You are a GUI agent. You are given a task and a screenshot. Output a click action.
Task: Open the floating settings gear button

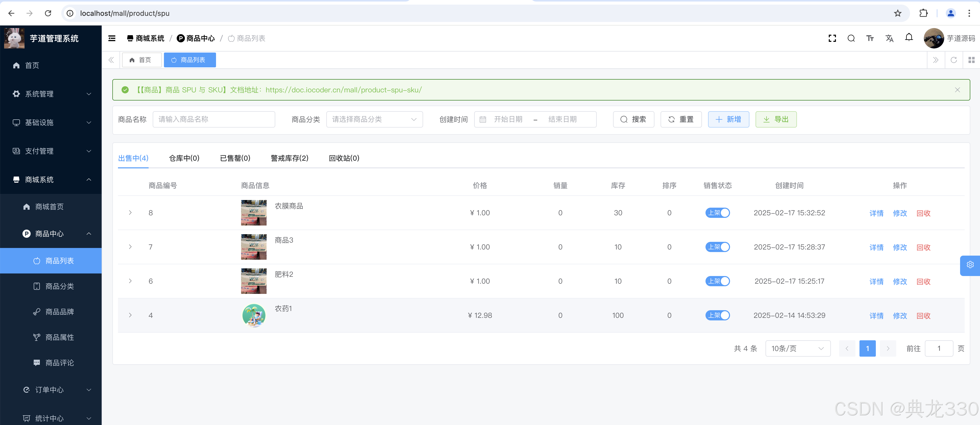[970, 265]
